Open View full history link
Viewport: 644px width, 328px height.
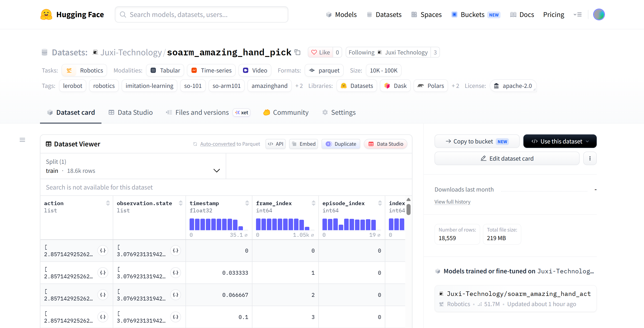tap(453, 202)
